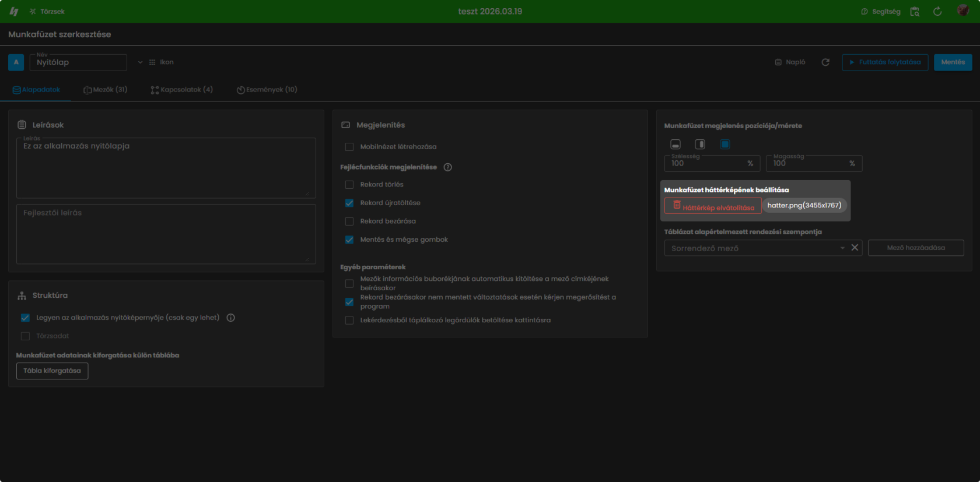The height and width of the screenshot is (482, 980).
Task: Click Futtatás folytatása button
Action: coord(885,62)
